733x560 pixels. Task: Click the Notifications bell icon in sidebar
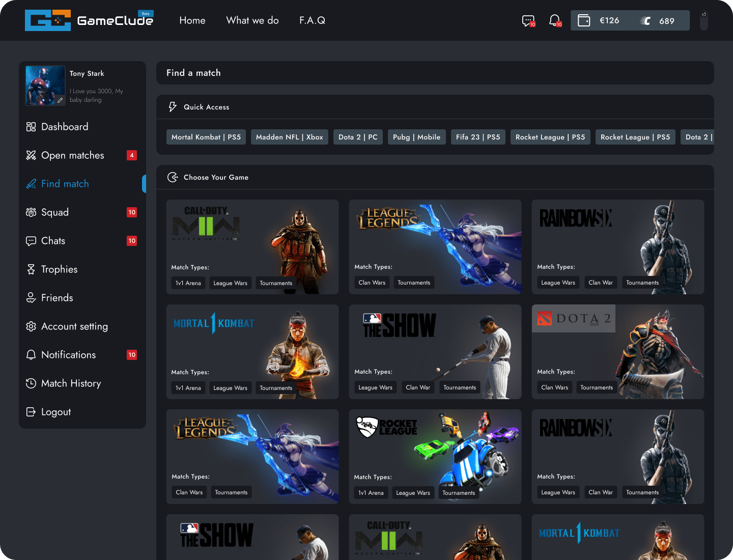click(x=31, y=355)
